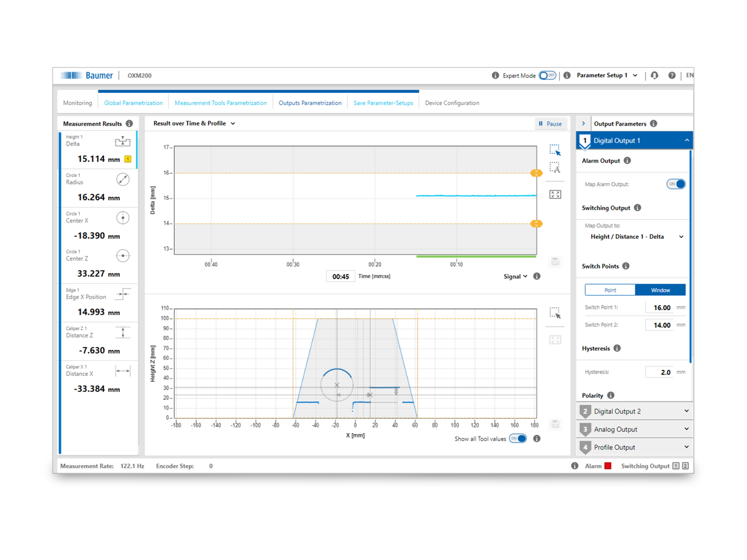The image size is (747, 560).
Task: Turn off Show all Tool values
Action: 518,439
